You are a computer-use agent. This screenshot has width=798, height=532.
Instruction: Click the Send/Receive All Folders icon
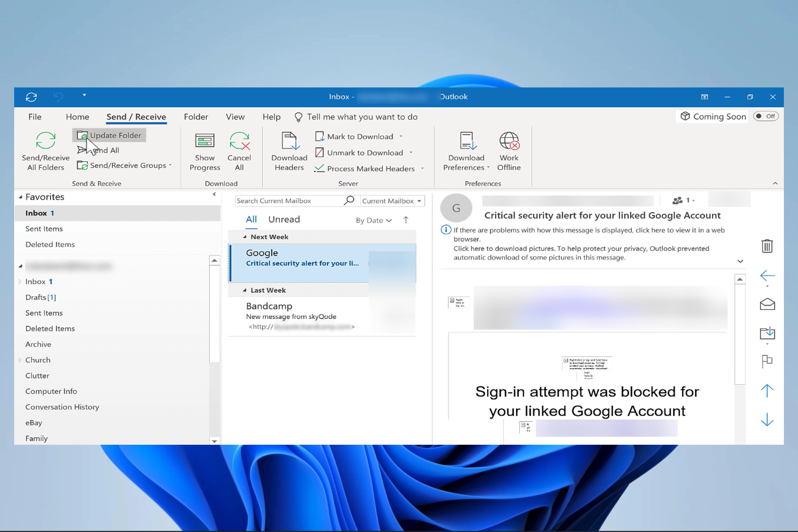46,140
